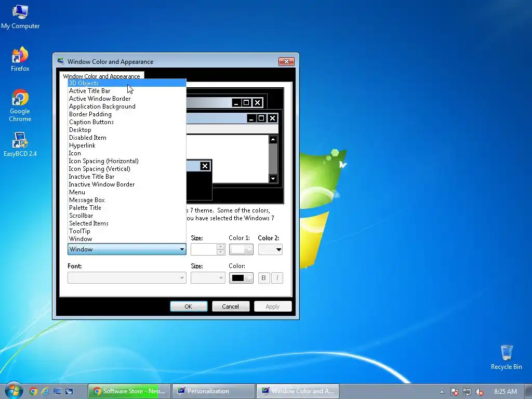Click the Window Color and Appearance taskbar button
The height and width of the screenshot is (399, 532).
(x=298, y=391)
